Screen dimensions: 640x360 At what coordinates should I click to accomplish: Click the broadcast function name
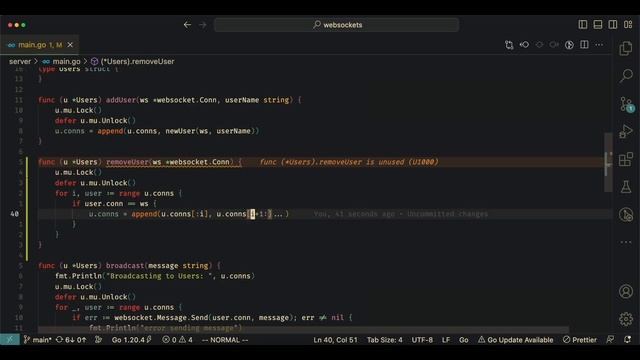tap(125, 266)
